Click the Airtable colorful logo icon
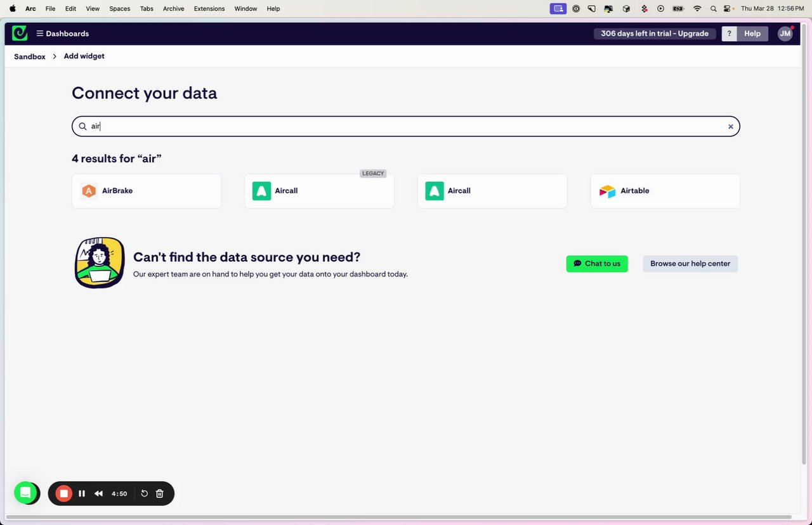812x525 pixels. point(607,191)
